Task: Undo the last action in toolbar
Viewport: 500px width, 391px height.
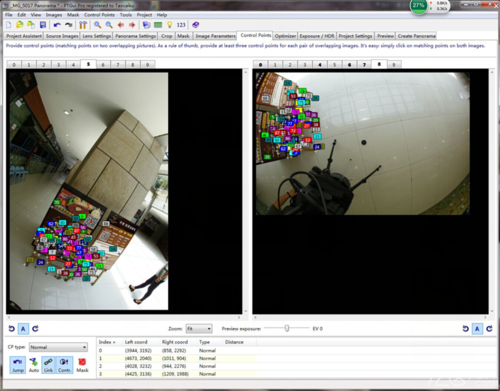Action: pos(57,25)
